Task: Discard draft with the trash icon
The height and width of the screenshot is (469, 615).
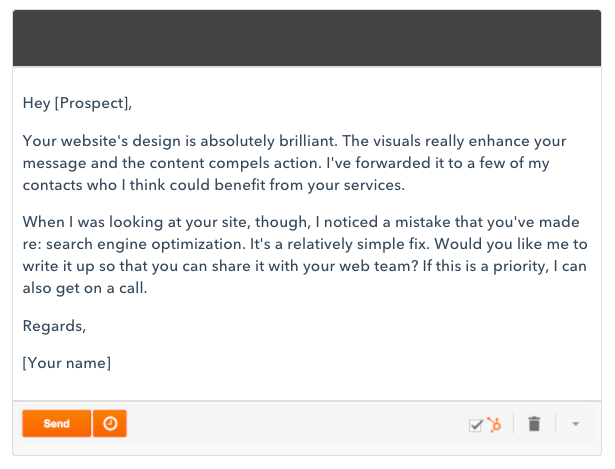Action: point(534,424)
